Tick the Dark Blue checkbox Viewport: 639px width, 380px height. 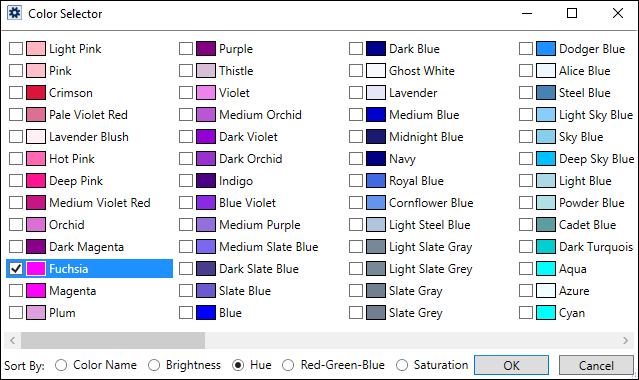pyautogui.click(x=356, y=49)
